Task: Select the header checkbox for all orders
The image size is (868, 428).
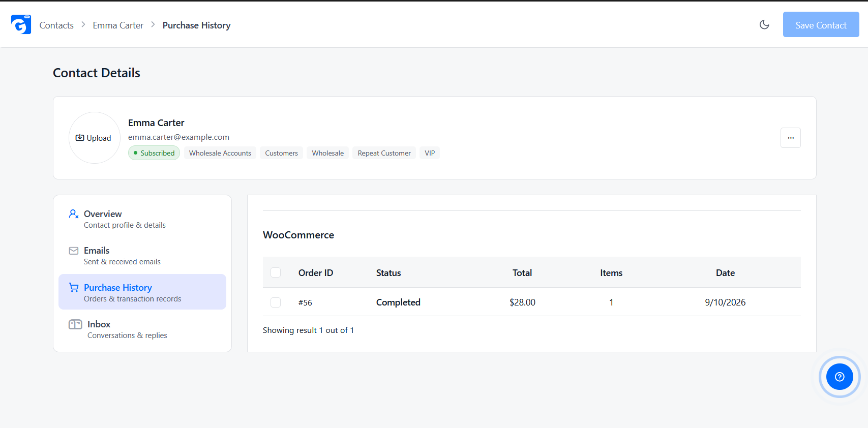Action: tap(276, 272)
